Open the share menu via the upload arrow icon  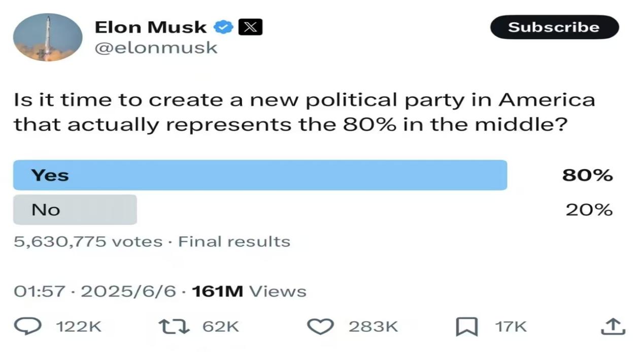[x=612, y=326]
